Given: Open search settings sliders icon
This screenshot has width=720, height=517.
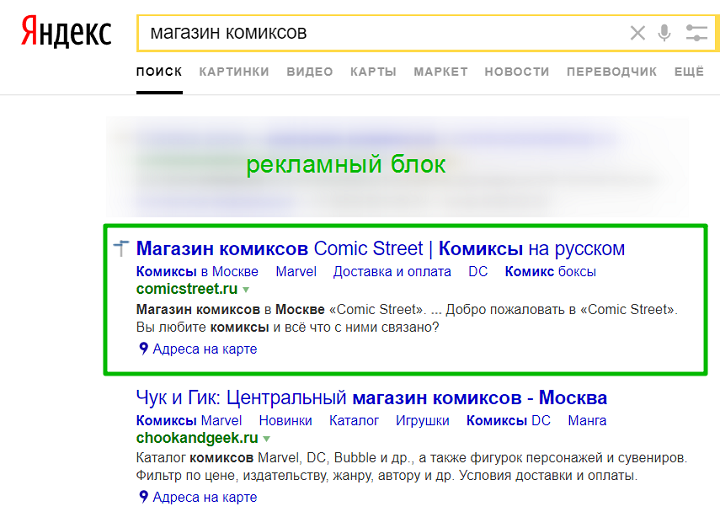Looking at the screenshot, I should 696,33.
